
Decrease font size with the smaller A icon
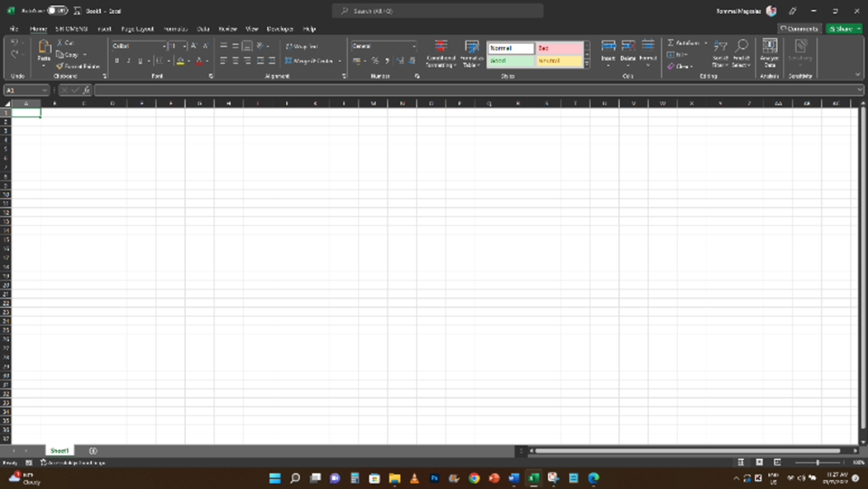[x=205, y=46]
